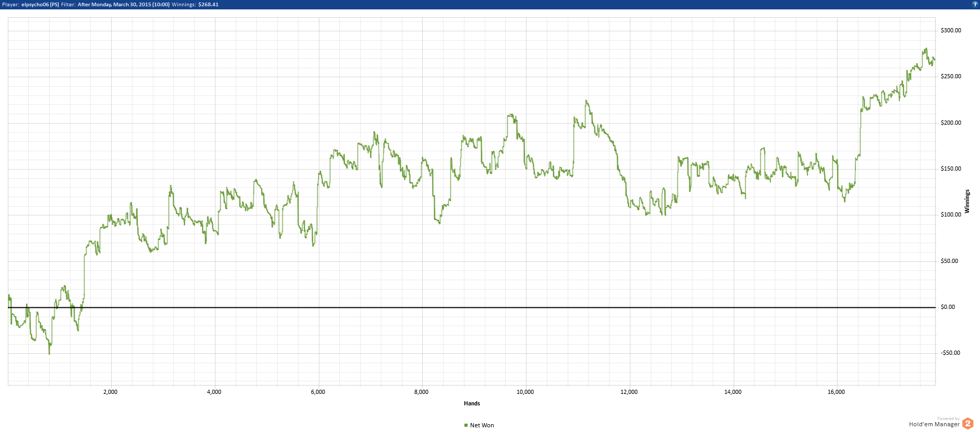Click the "14,000" hands axis label
The width and height of the screenshot is (980, 432).
(733, 392)
